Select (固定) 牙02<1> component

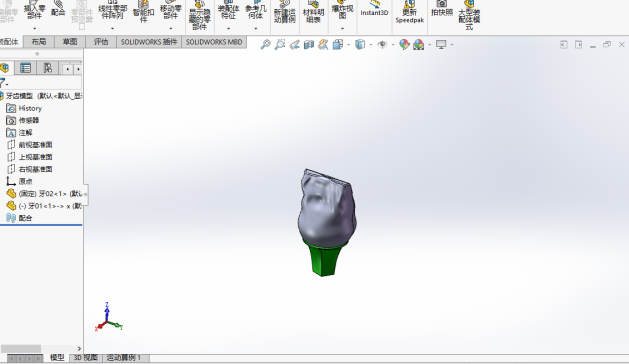44,194
